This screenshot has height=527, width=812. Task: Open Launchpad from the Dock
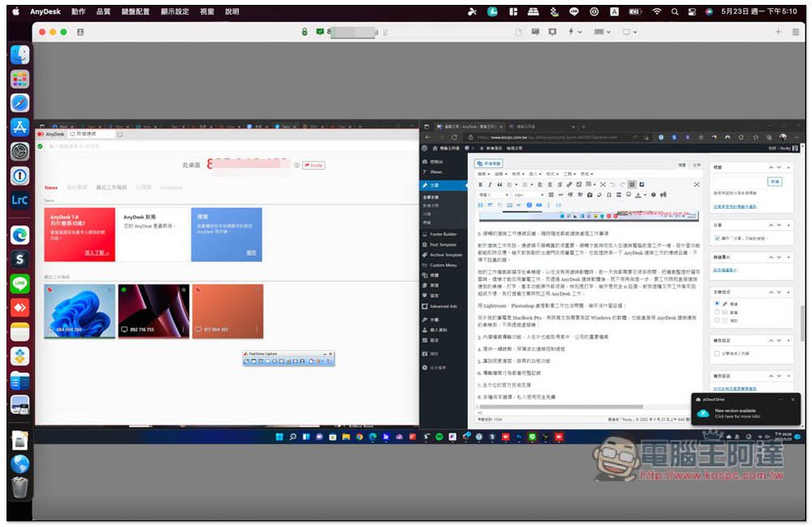[x=19, y=79]
